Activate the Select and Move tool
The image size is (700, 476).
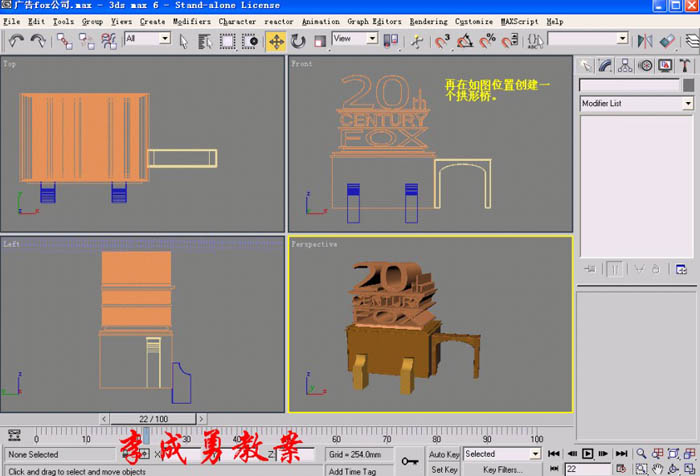(x=276, y=42)
